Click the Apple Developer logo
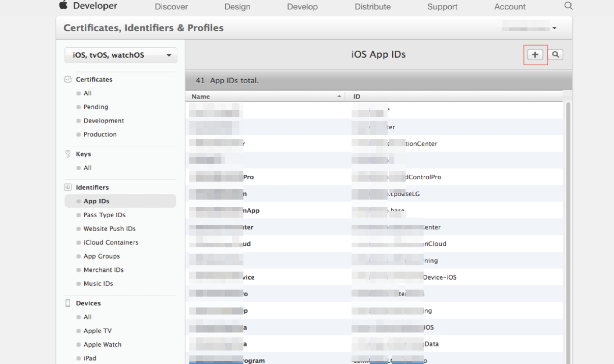614x364 pixels. (63, 5)
